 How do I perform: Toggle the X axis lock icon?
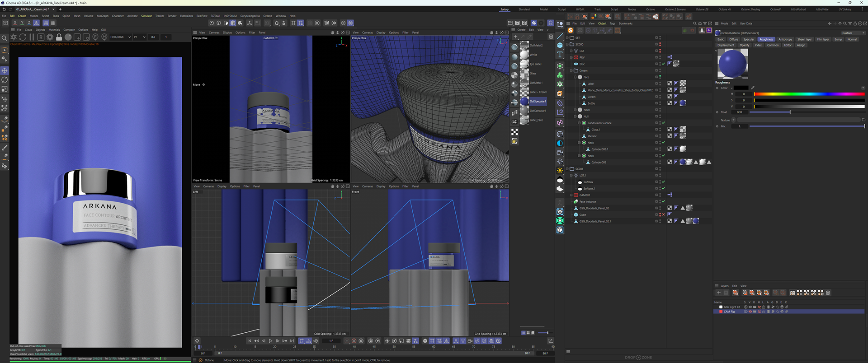point(15,23)
